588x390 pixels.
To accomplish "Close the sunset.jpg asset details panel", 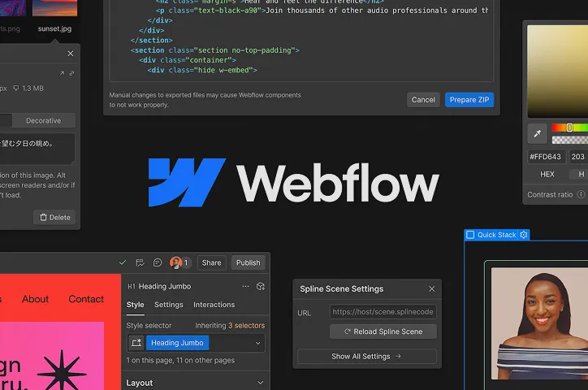I will pos(71,54).
